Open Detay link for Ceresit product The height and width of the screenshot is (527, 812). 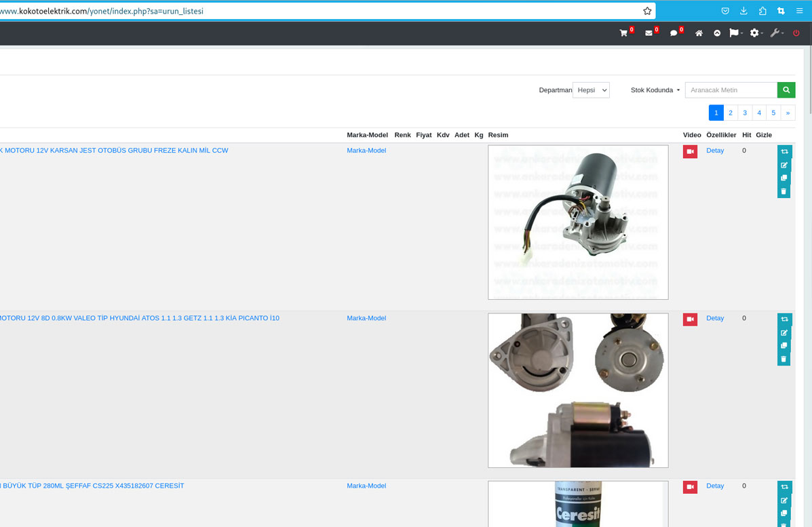click(x=715, y=486)
